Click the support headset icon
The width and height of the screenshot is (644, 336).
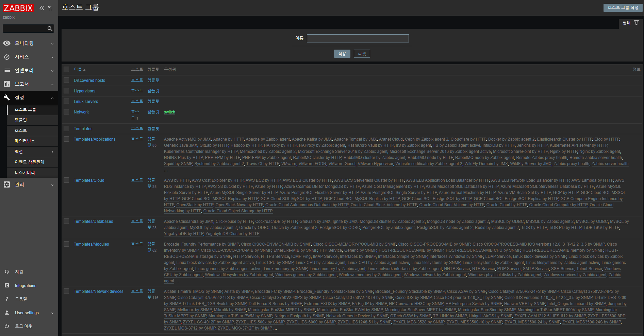7,272
